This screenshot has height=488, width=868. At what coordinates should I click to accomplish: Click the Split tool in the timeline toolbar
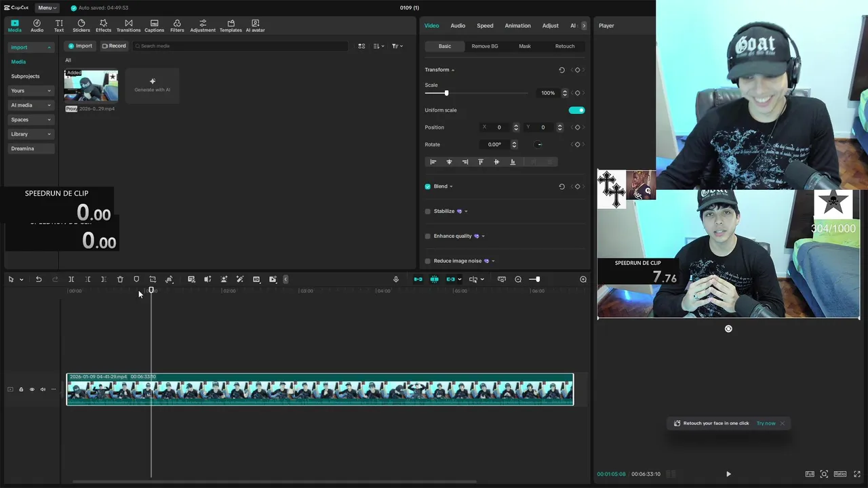click(71, 279)
